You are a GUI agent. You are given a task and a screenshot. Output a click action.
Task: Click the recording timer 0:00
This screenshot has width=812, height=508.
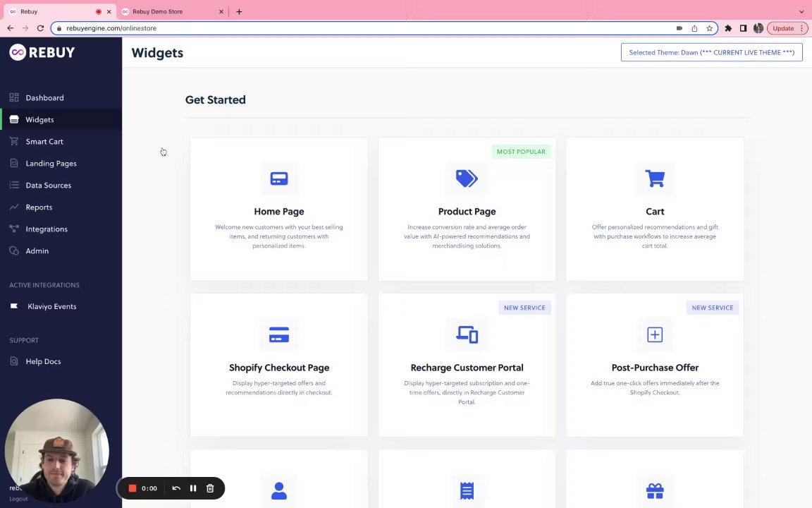click(149, 488)
